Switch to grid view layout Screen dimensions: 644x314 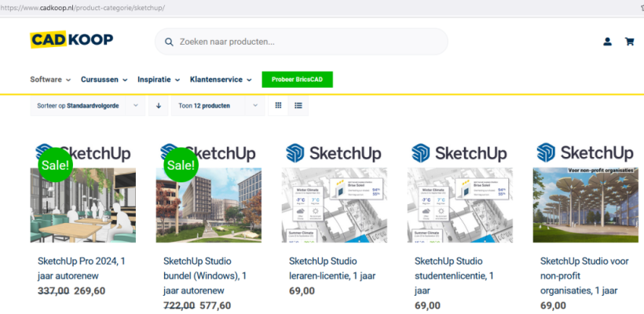pos(278,105)
